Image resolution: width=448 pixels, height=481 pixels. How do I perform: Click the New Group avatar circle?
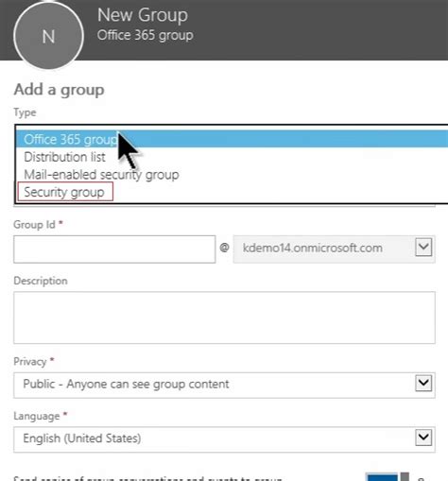48,36
